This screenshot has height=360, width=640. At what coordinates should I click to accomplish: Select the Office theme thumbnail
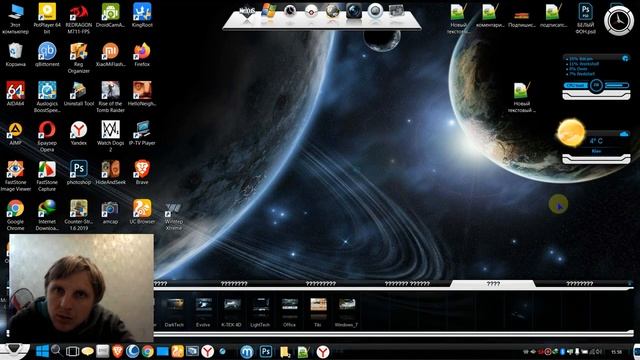point(289,313)
